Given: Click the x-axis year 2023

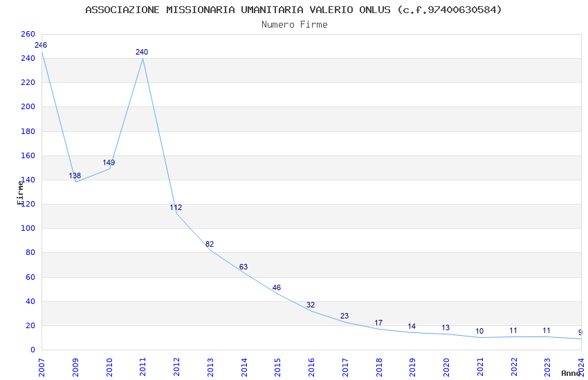Looking at the screenshot, I should pos(548,368).
